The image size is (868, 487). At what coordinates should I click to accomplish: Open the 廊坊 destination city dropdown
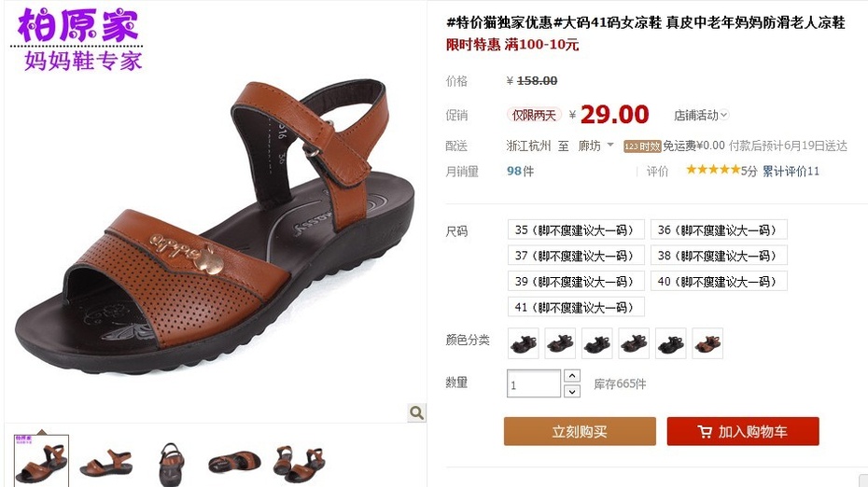click(596, 146)
